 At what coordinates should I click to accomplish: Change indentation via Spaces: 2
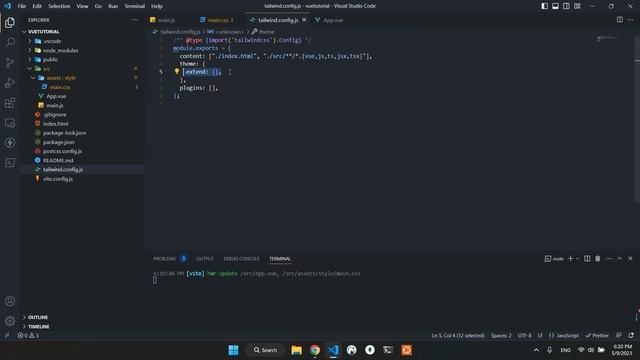[x=501, y=335]
